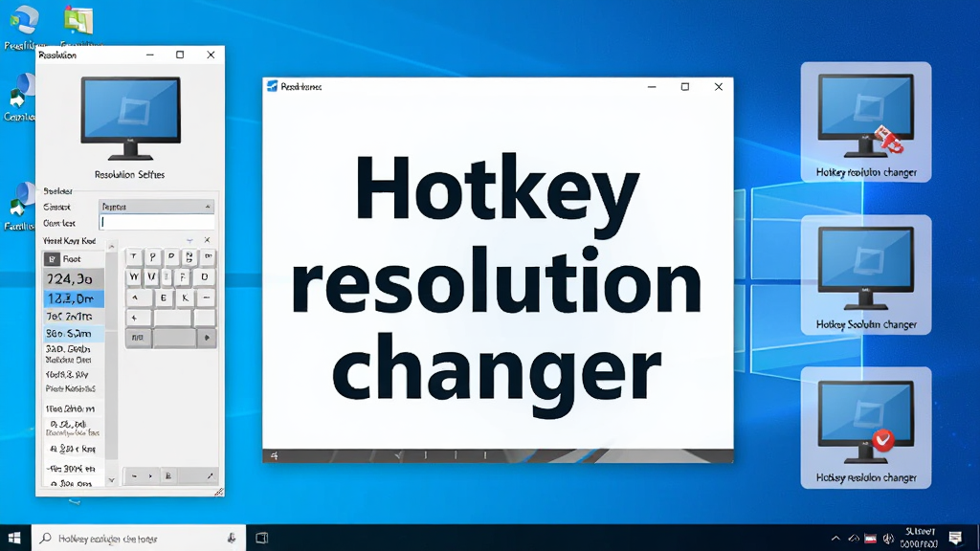Open Hotkey resolution changer shortcut with red tag
Screen dimensions: 980x551
(865, 122)
